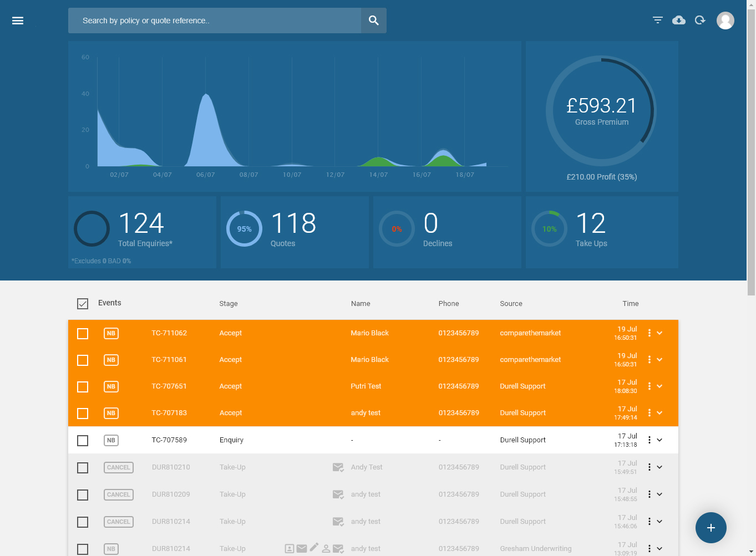
Task: Click £210.00 Profit (35%) text
Action: [602, 177]
